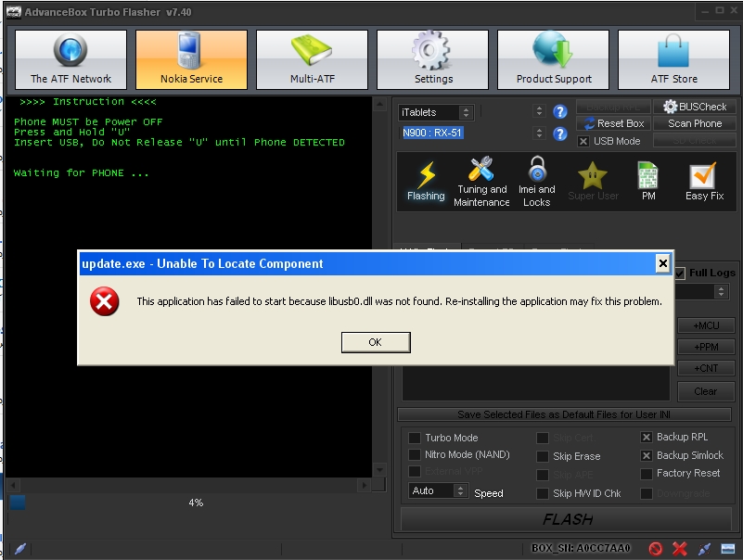The image size is (743, 560).
Task: Click the BUSCheck gear button
Action: [x=695, y=107]
